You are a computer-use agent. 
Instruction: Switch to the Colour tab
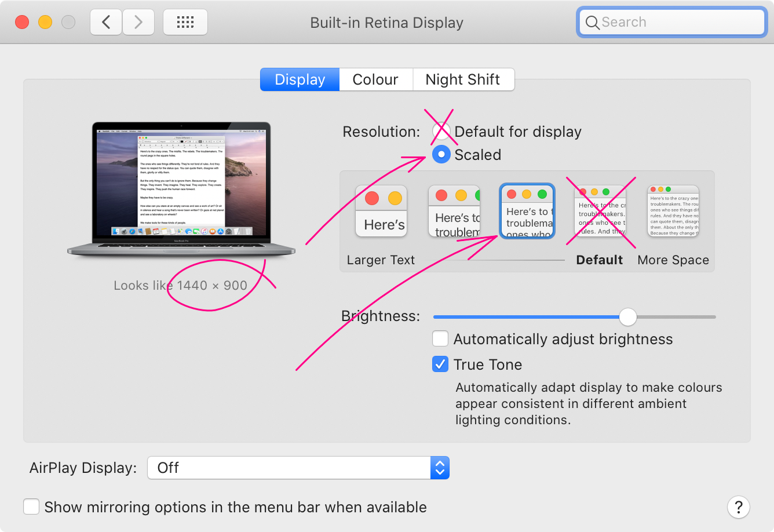[x=375, y=79]
